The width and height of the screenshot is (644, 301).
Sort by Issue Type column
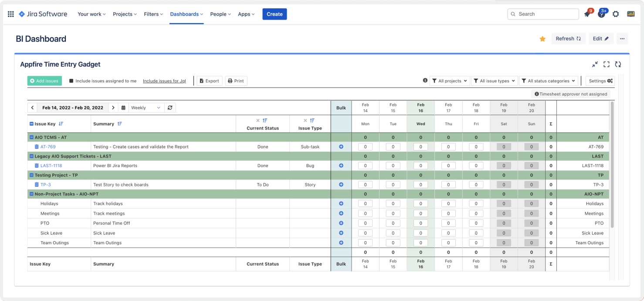(312, 120)
